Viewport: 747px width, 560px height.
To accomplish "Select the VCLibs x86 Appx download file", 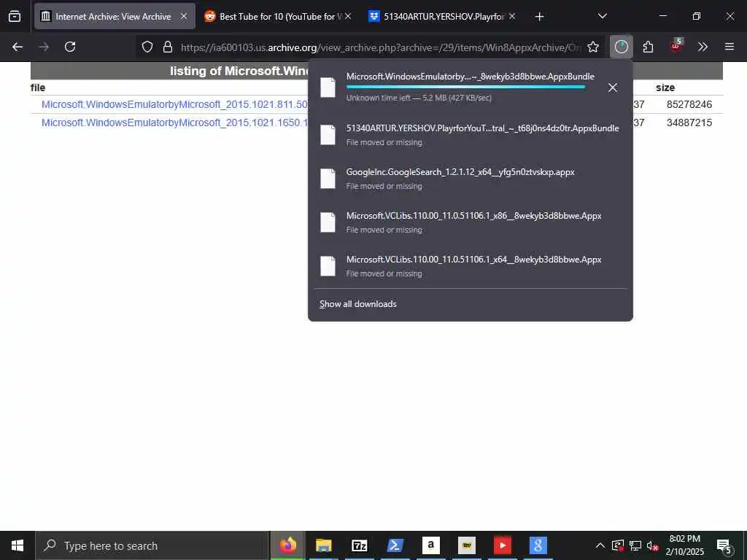I will (471, 222).
